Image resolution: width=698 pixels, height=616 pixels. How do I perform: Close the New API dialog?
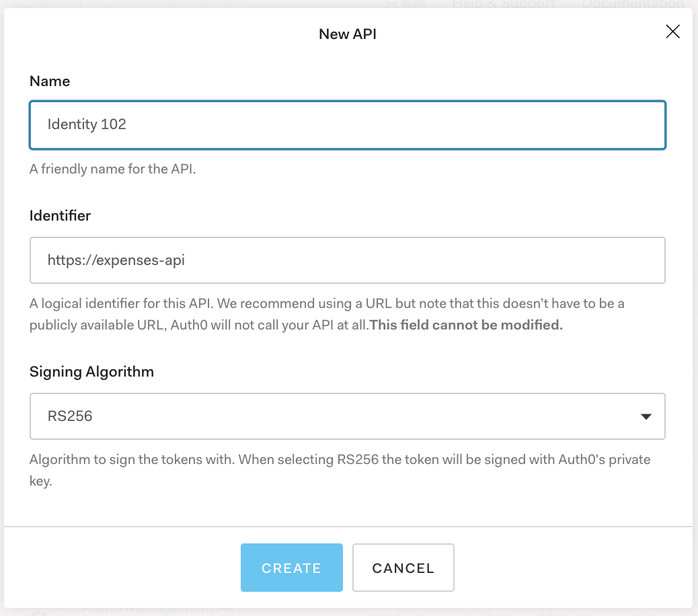[x=672, y=32]
